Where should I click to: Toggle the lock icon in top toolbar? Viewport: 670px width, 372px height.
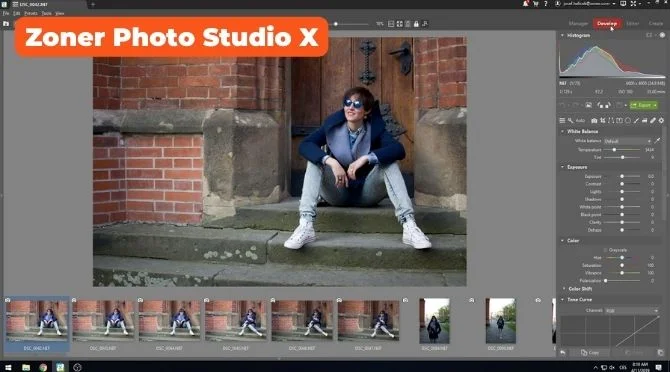tap(416, 24)
